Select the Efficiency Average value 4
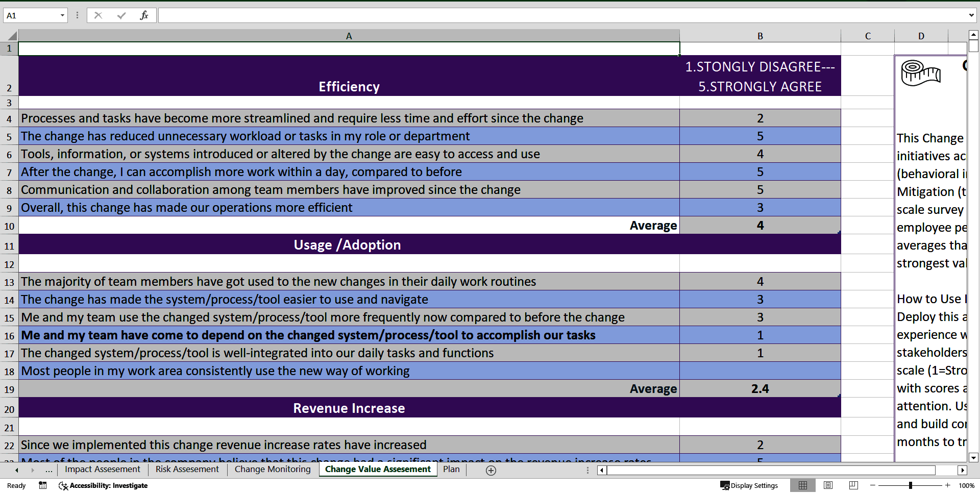980x493 pixels. coord(760,226)
